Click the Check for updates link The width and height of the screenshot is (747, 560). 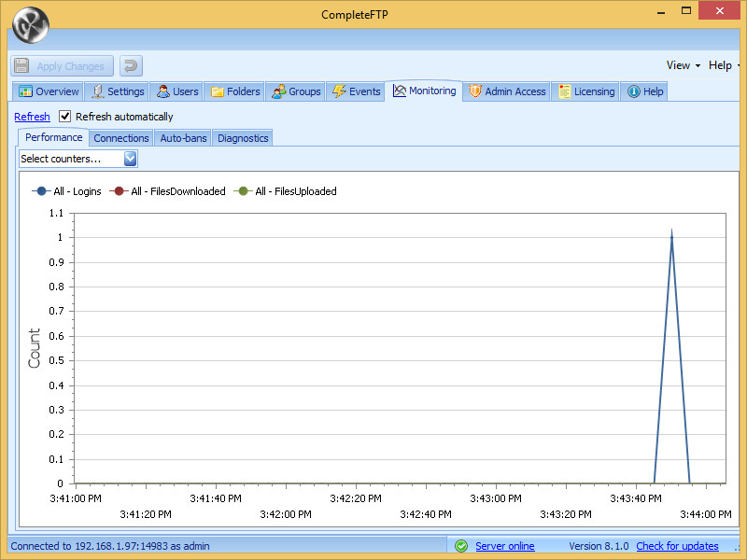click(677, 546)
